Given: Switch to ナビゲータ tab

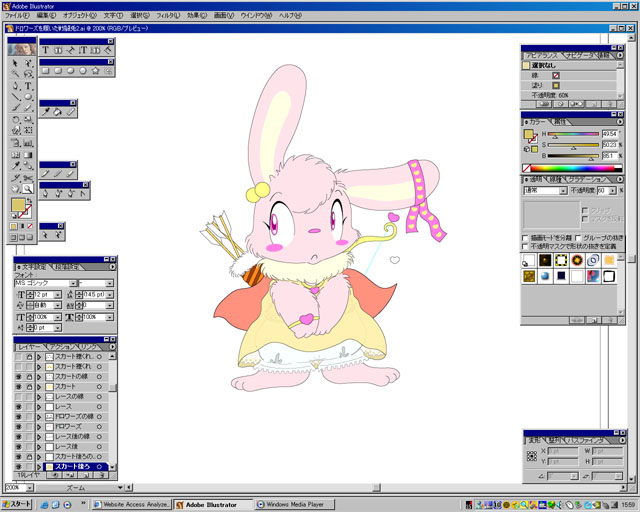Looking at the screenshot, I should coord(578,55).
